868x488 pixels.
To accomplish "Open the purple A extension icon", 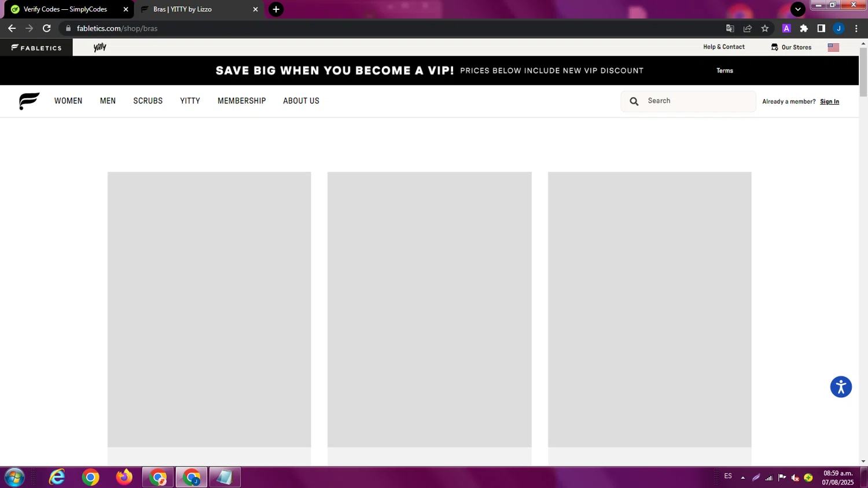I will click(786, 28).
